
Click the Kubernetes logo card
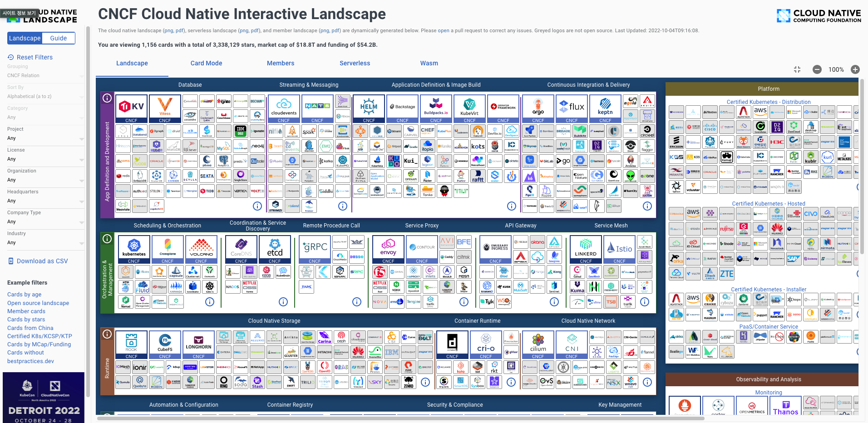tap(134, 249)
